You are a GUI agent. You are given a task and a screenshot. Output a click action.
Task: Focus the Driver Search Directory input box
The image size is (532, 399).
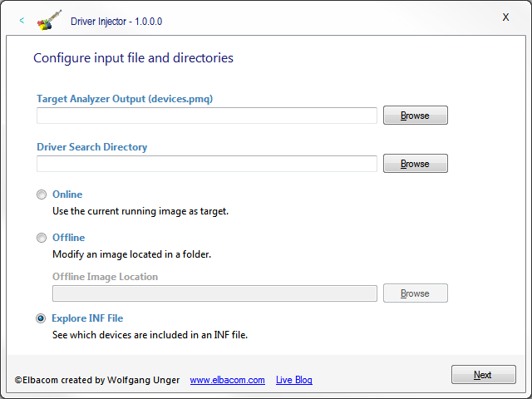coord(206,164)
